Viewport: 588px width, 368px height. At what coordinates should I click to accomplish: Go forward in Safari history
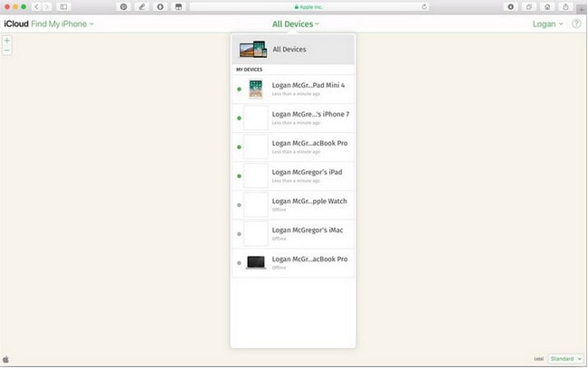(47, 6)
